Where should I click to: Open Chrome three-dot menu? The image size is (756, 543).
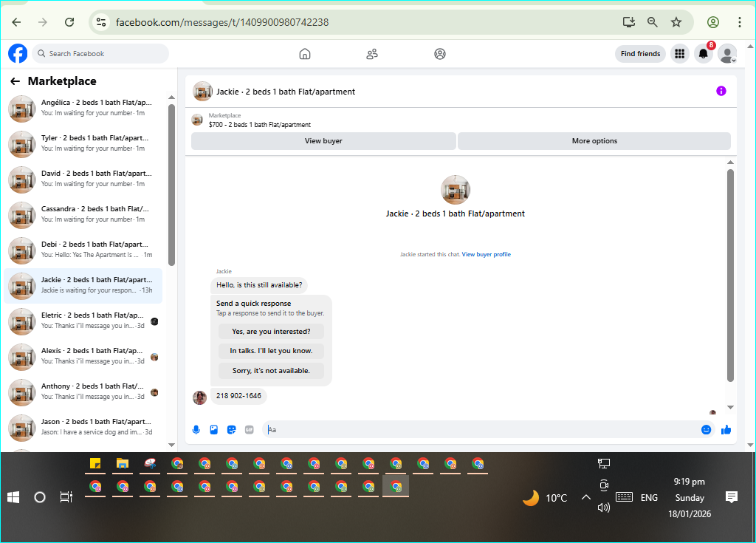pos(740,22)
